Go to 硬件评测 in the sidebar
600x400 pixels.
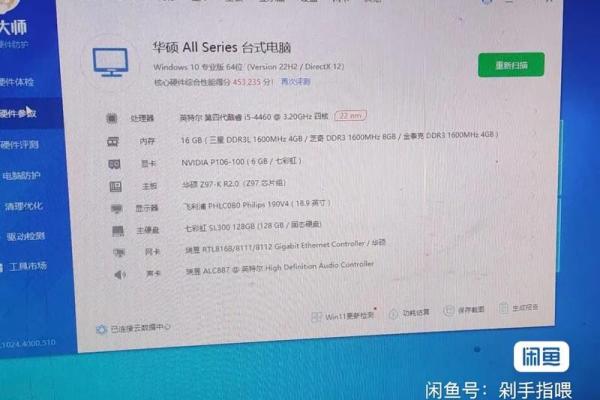point(20,145)
